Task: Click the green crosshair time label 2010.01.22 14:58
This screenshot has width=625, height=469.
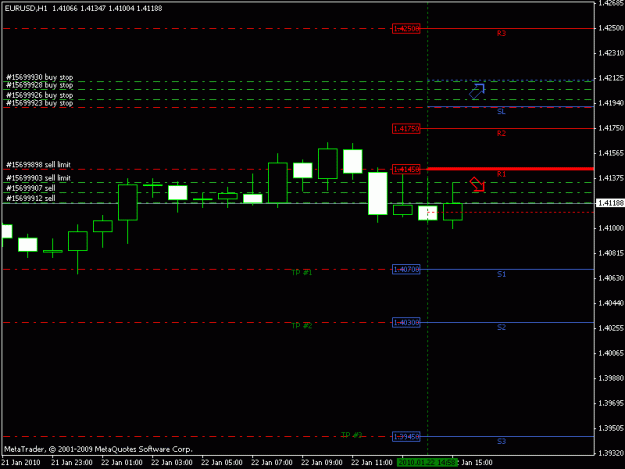Action: [x=427, y=463]
